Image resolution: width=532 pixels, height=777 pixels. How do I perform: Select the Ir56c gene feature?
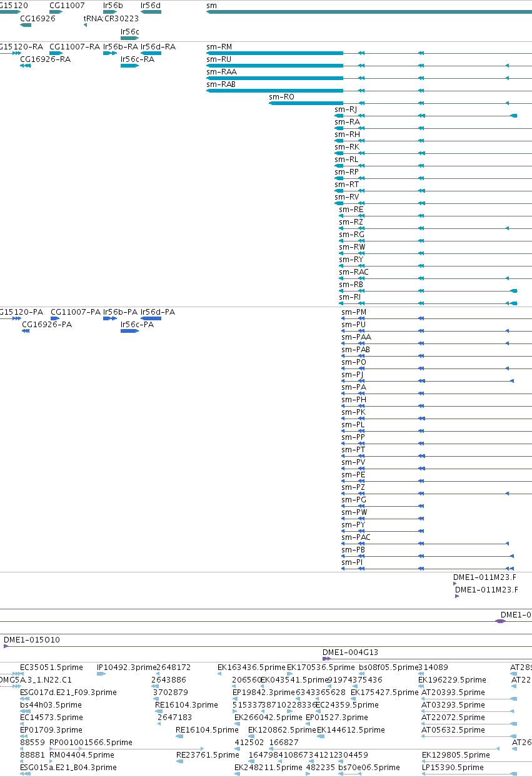(129, 38)
